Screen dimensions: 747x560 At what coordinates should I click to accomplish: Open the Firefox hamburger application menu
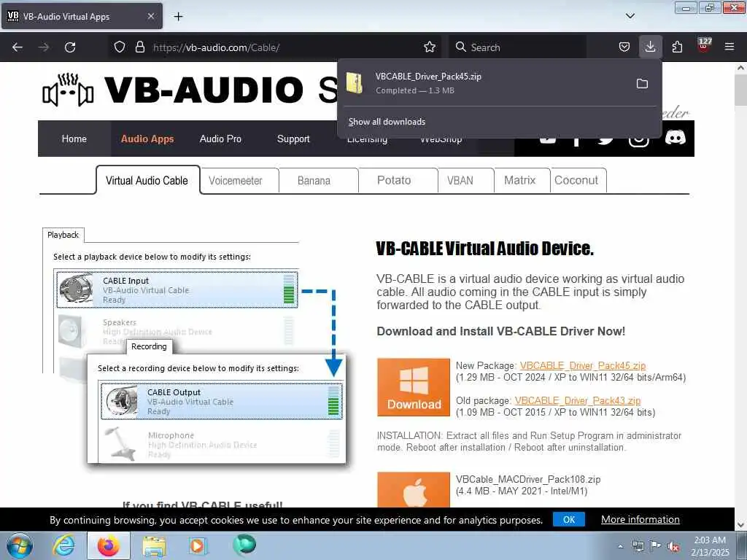pos(729,47)
